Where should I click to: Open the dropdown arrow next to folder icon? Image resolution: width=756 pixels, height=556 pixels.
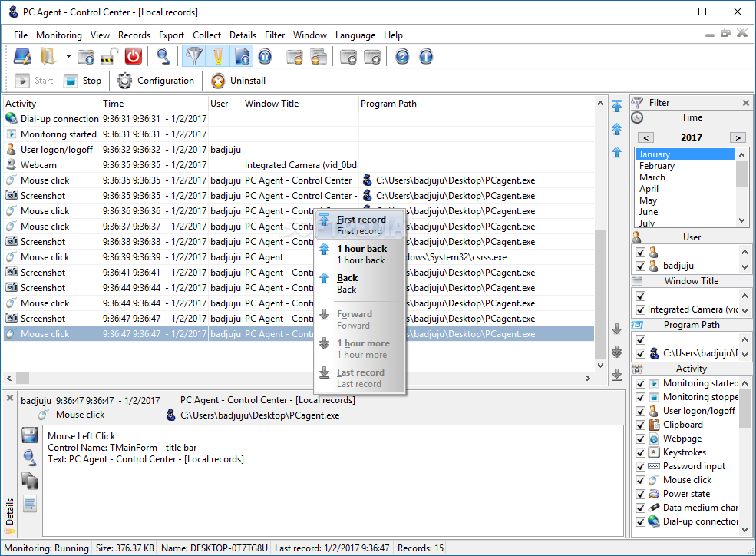[x=68, y=56]
